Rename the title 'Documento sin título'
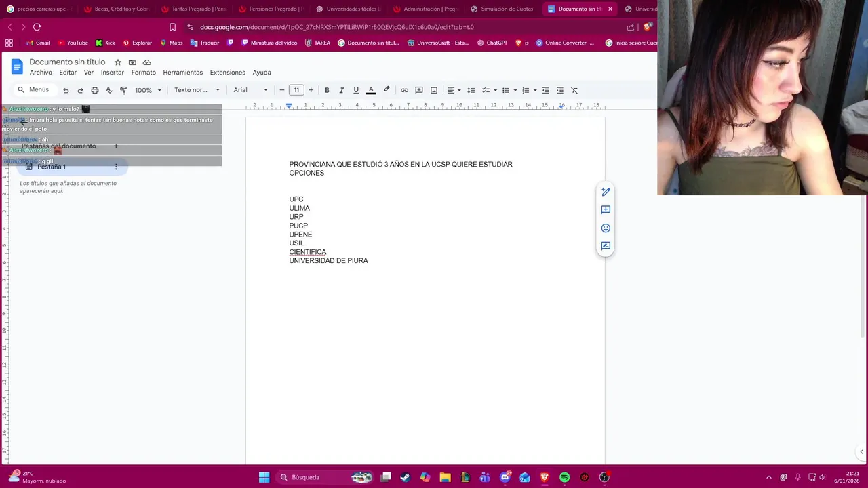Screen dimensions: 868x488 pyautogui.click(x=67, y=62)
